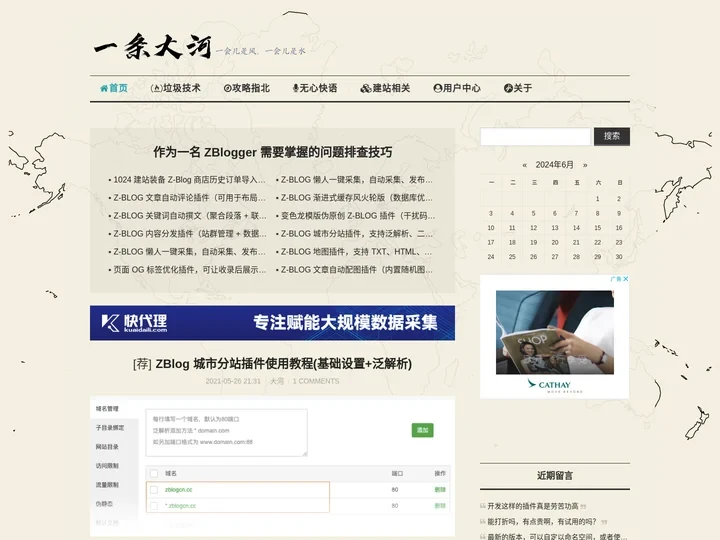This screenshot has width=720, height=540.
Task: Open link Z-BLOG 地图插件，支持 TXT
Action: [x=354, y=252]
